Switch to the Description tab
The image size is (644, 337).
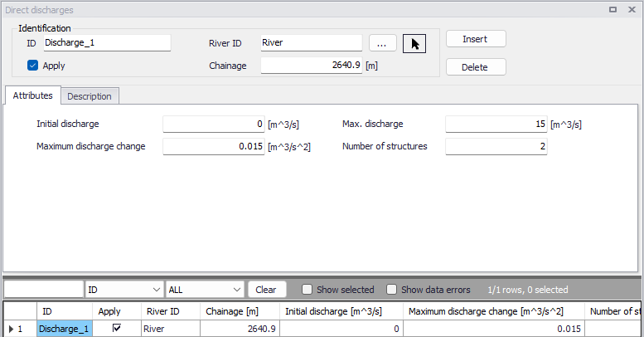coord(90,96)
